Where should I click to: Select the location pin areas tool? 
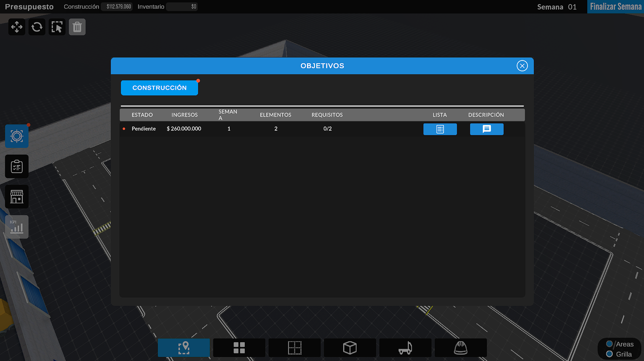click(x=184, y=348)
